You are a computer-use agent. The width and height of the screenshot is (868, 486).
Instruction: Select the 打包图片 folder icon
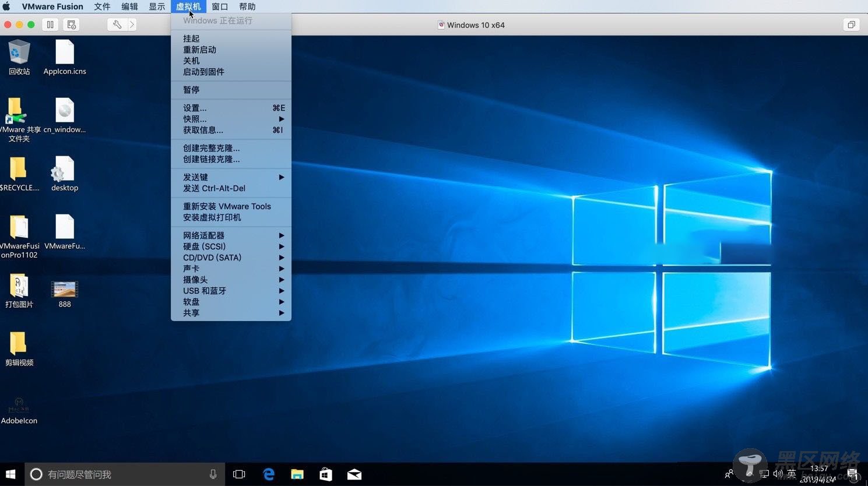[19, 290]
